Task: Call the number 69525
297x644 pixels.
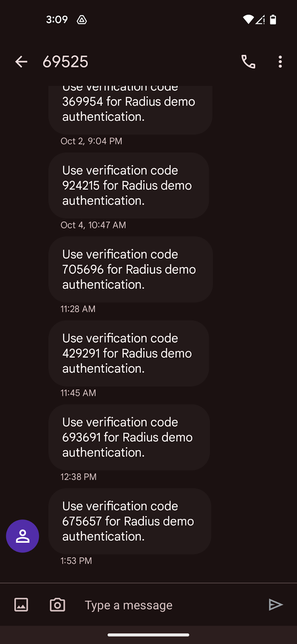Action: point(248,62)
